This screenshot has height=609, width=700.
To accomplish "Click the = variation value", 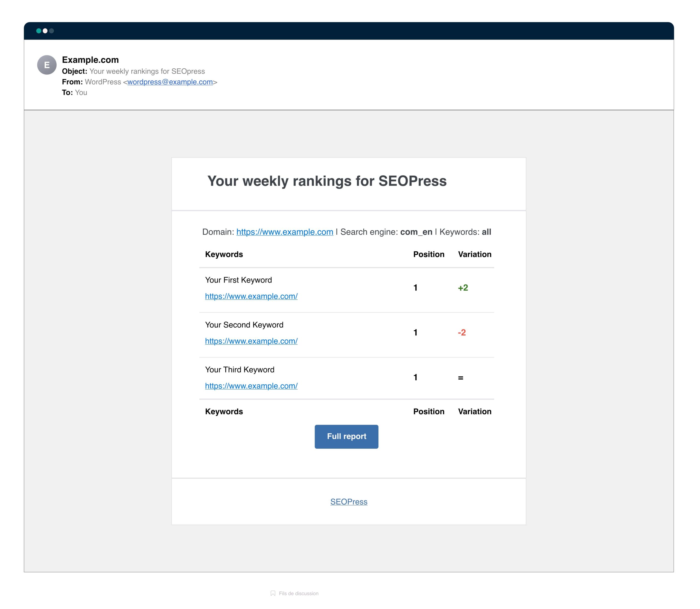I will click(460, 378).
